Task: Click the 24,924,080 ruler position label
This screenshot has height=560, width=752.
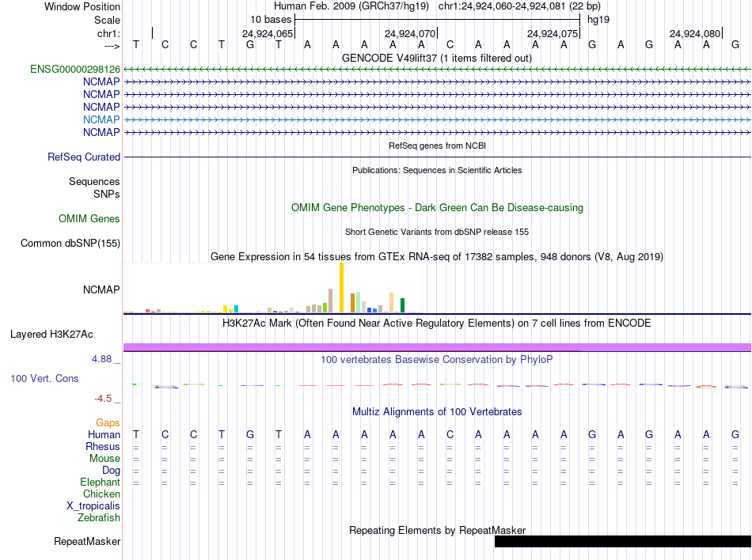Action: click(x=695, y=33)
